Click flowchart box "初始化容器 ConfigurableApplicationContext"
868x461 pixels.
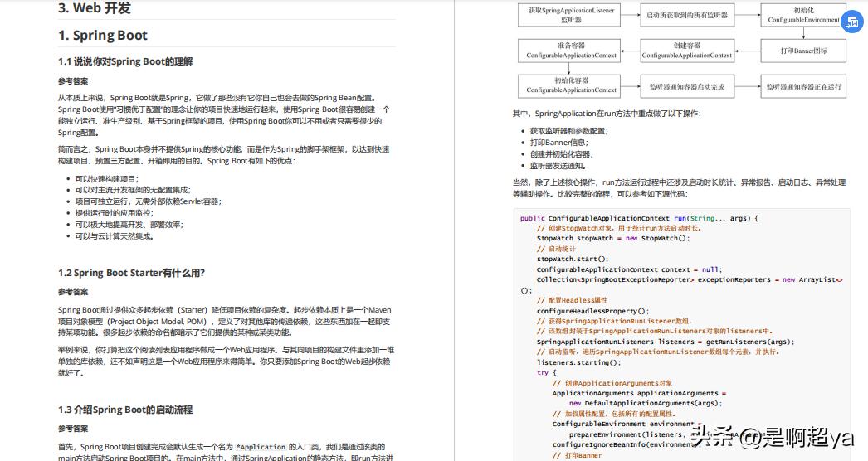point(571,85)
